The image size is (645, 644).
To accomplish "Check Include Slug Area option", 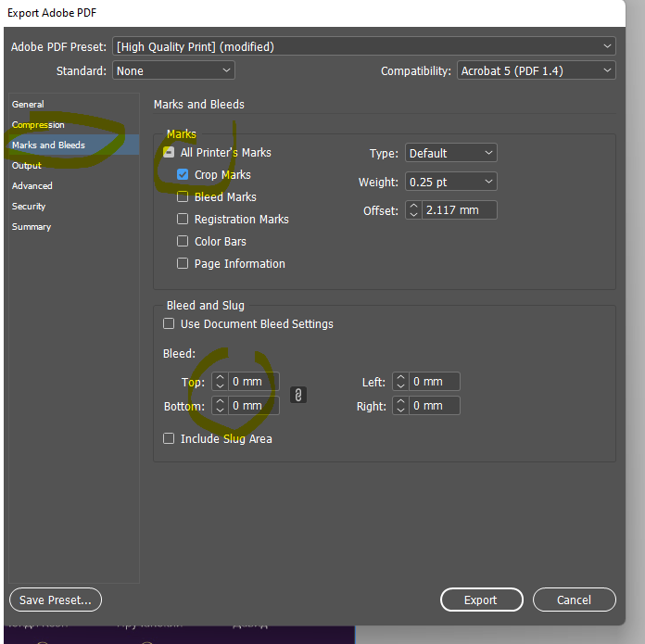I will click(169, 439).
